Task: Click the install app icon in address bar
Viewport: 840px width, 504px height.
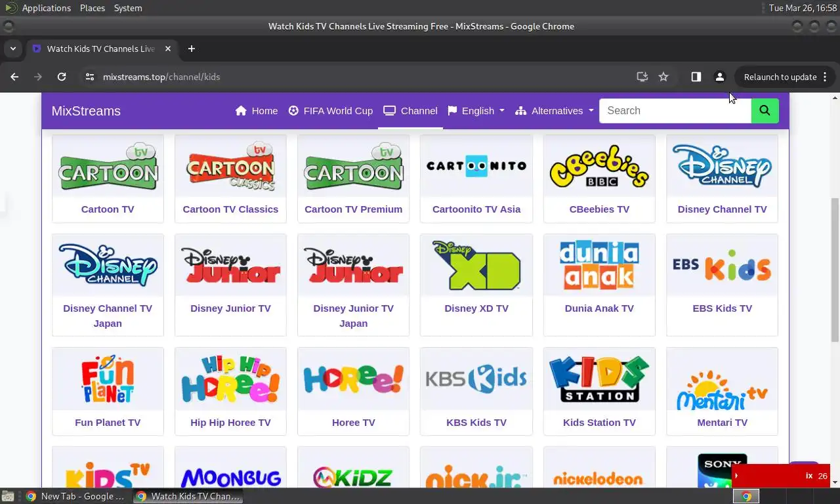Action: point(642,77)
